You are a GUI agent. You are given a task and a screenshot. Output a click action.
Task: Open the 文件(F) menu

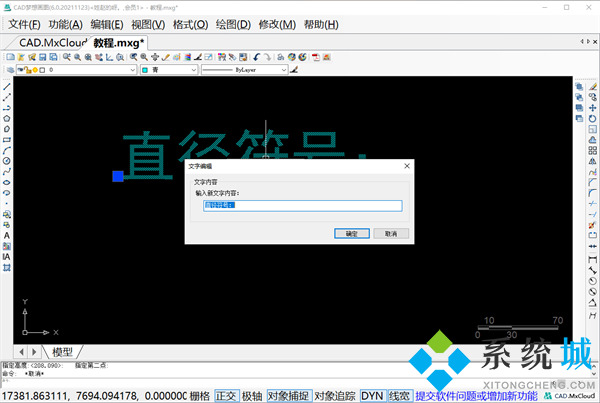[x=24, y=24]
